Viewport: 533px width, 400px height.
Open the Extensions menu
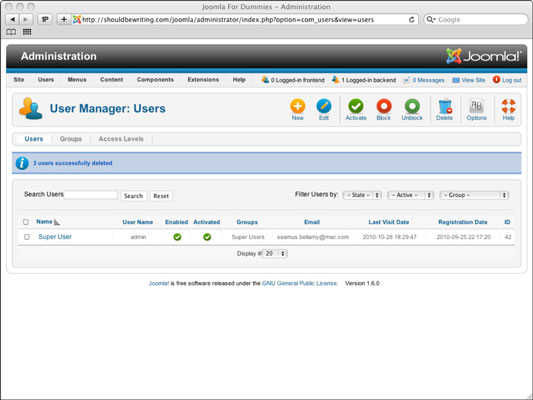coord(203,80)
